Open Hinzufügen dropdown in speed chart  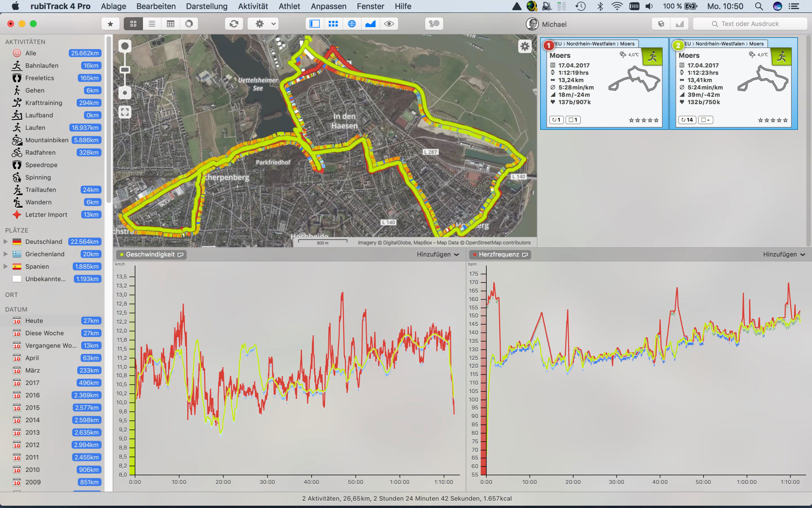point(437,255)
